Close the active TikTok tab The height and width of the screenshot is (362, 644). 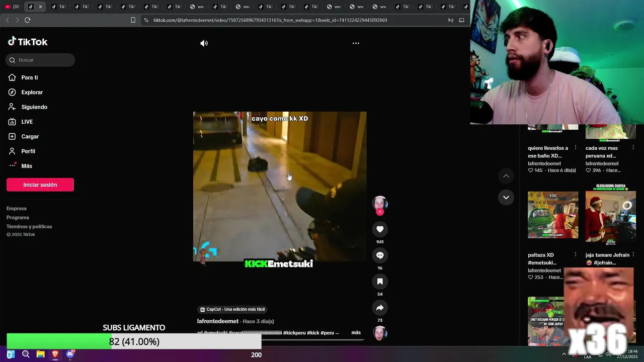(x=40, y=7)
